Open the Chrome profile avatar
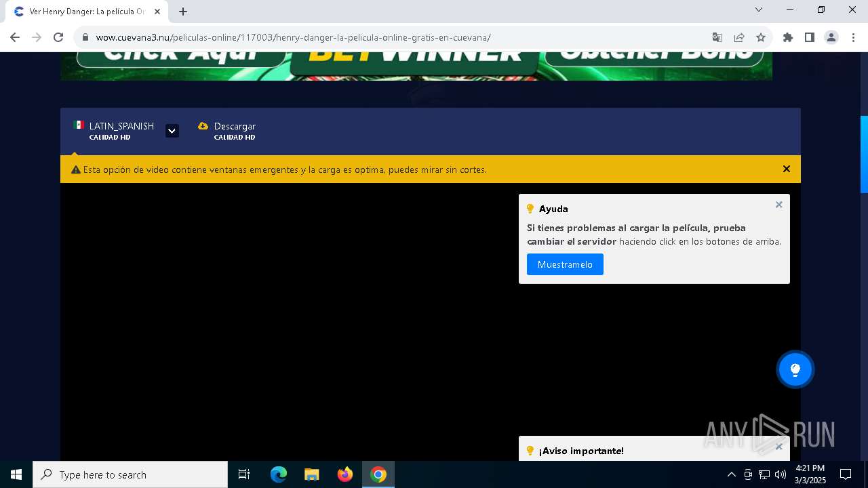 (831, 37)
